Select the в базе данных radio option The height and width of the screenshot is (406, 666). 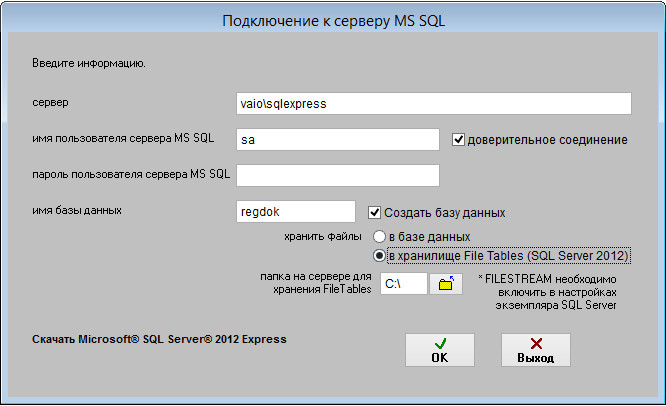tap(379, 237)
